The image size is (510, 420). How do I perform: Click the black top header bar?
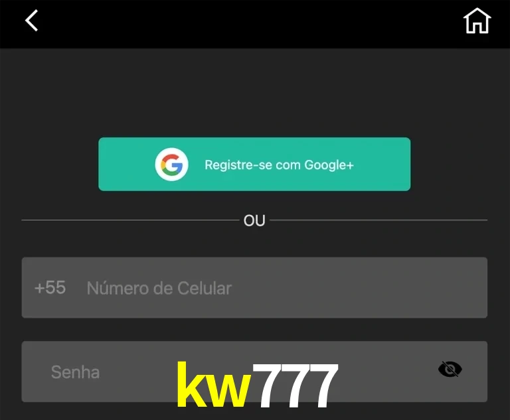click(x=255, y=24)
